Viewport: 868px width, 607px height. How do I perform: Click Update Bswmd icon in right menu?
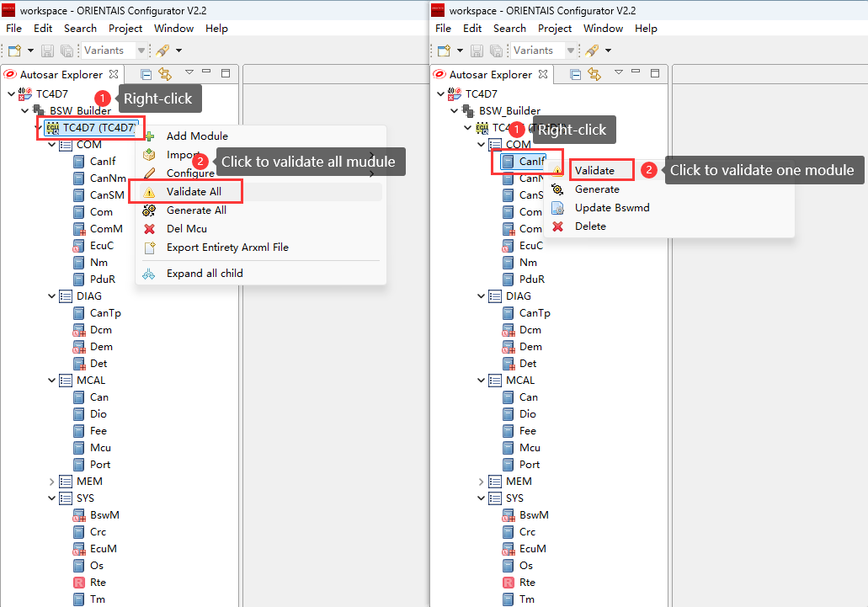point(557,208)
